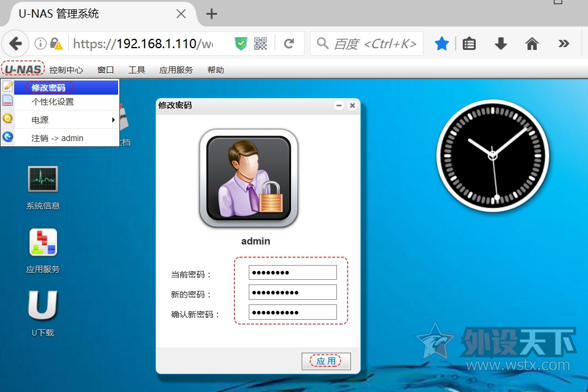Open the U下载 desktop icon
Viewport: 588px width, 392px height.
coord(43,314)
